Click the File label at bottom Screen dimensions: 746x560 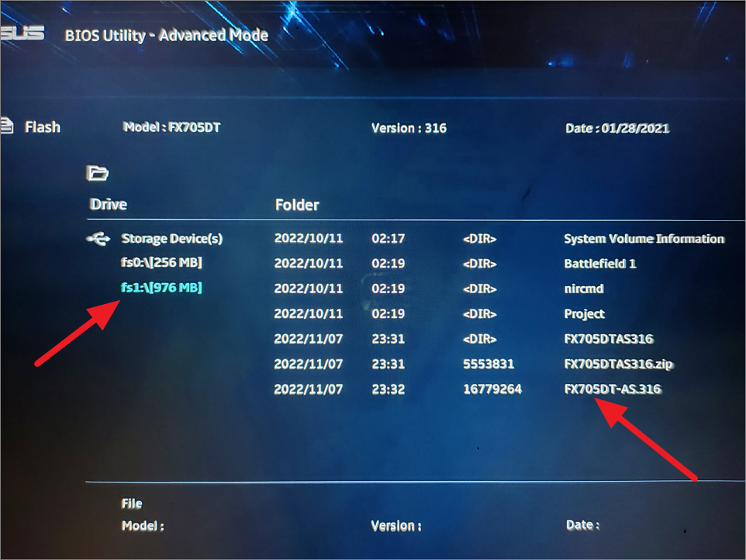pos(132,503)
